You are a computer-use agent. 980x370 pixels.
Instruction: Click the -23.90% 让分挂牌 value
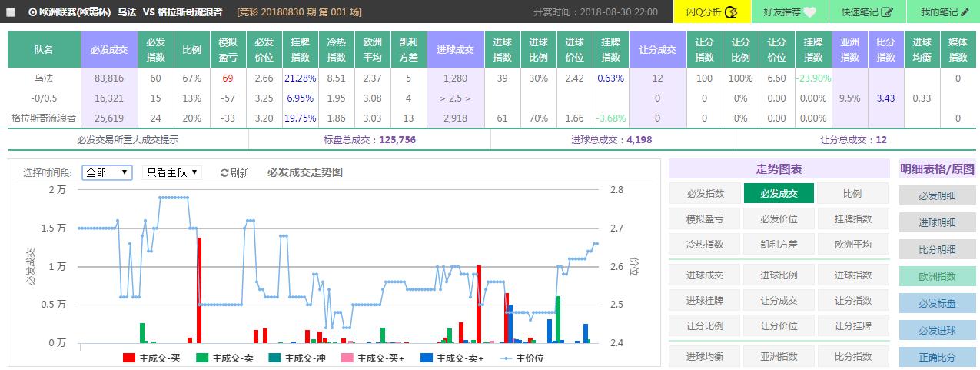pos(813,78)
